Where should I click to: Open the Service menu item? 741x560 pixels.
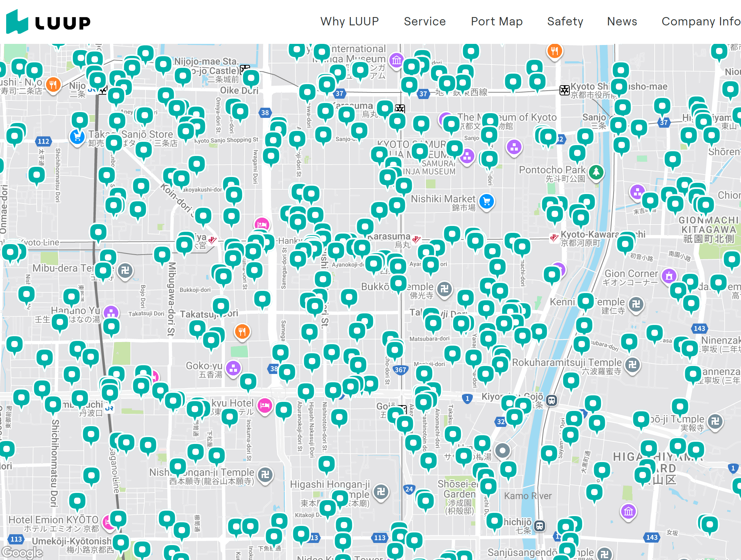(x=425, y=21)
